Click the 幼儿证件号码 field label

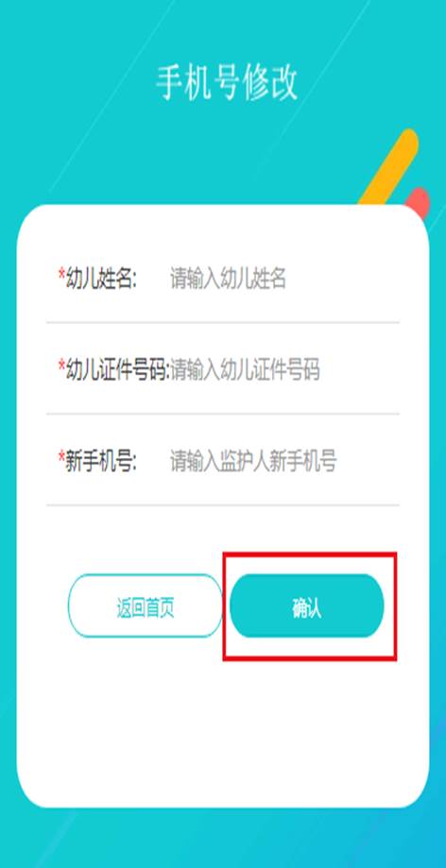(117, 370)
